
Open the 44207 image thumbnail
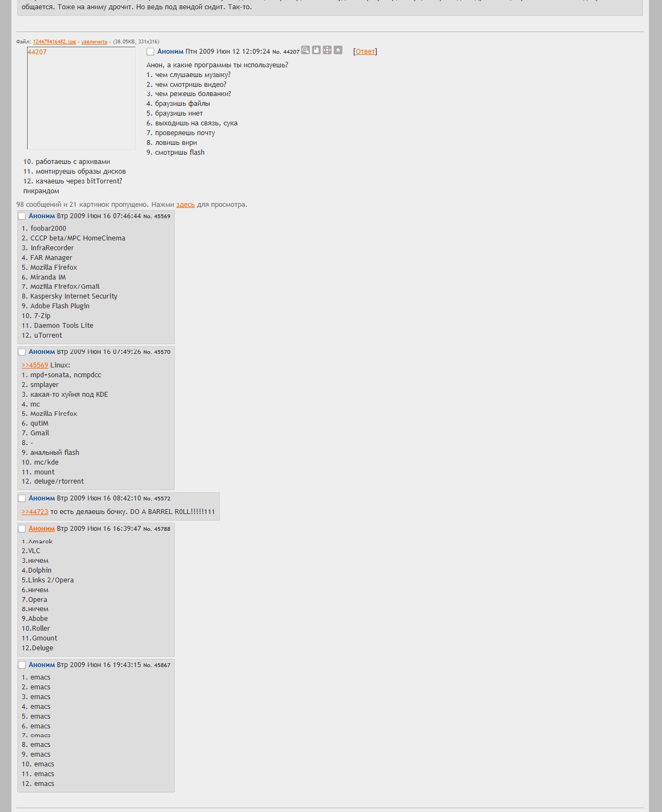tap(81, 98)
